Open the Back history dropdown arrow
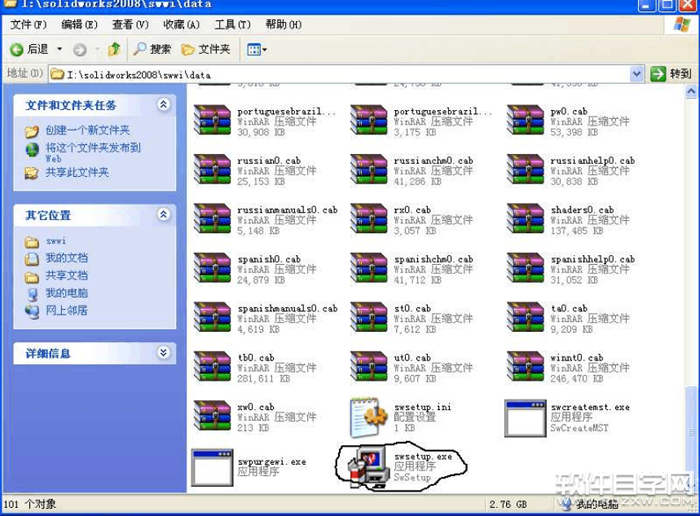The height and width of the screenshot is (516, 700). point(59,49)
